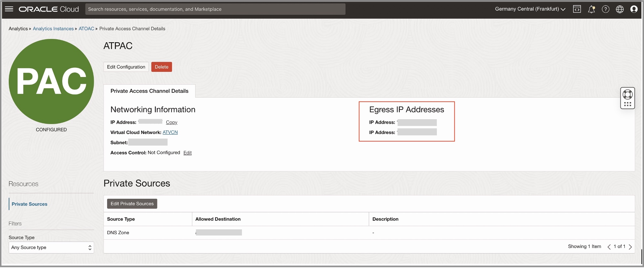Select the Private Access Channel Details tab

[x=149, y=91]
